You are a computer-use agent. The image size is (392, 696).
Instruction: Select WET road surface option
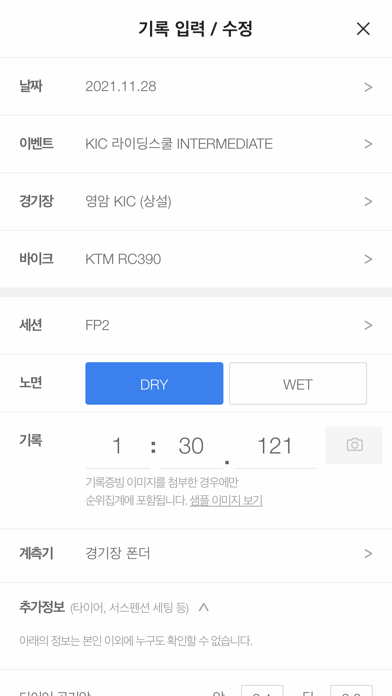click(298, 384)
